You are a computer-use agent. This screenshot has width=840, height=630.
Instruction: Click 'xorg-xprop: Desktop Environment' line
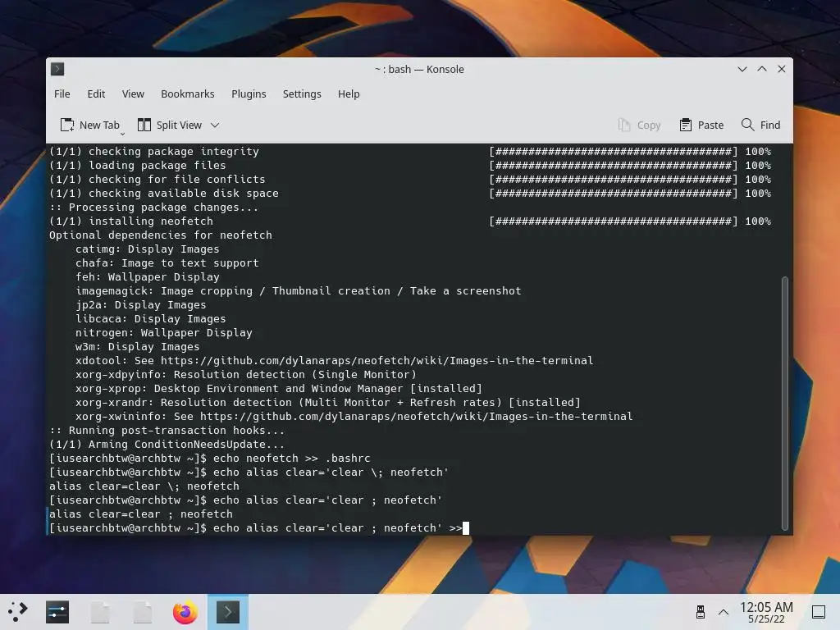tap(279, 388)
